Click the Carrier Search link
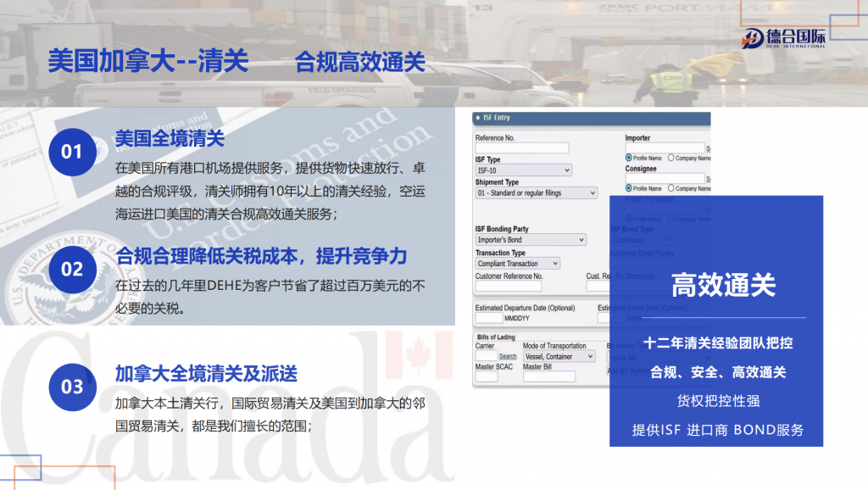The width and height of the screenshot is (868, 490). click(x=507, y=357)
